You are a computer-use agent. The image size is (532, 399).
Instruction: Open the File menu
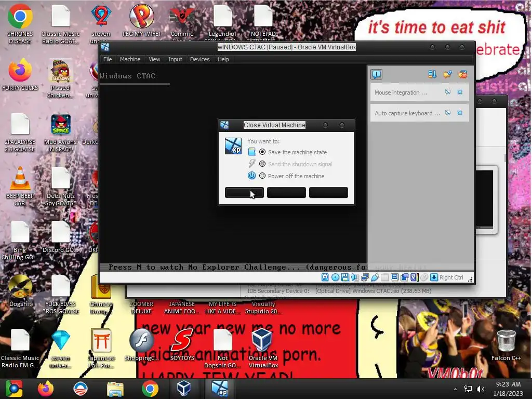(x=108, y=59)
